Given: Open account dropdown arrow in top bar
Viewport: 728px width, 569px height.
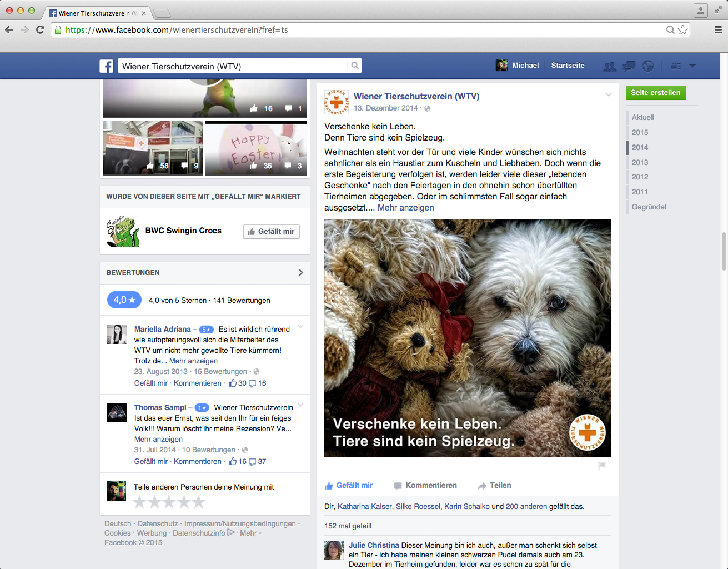Looking at the screenshot, I should pos(692,66).
